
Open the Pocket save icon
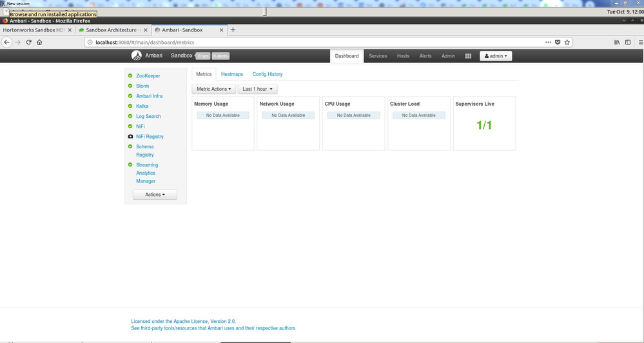pos(558,42)
